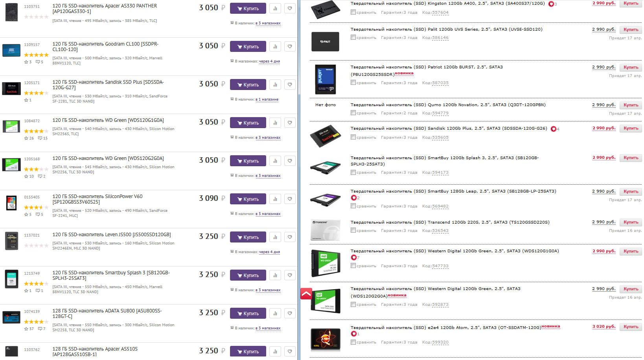Screen dimensions: 644x360
Task: Add Sandisk SSD Plus to comparison chart
Action: [x=275, y=84]
